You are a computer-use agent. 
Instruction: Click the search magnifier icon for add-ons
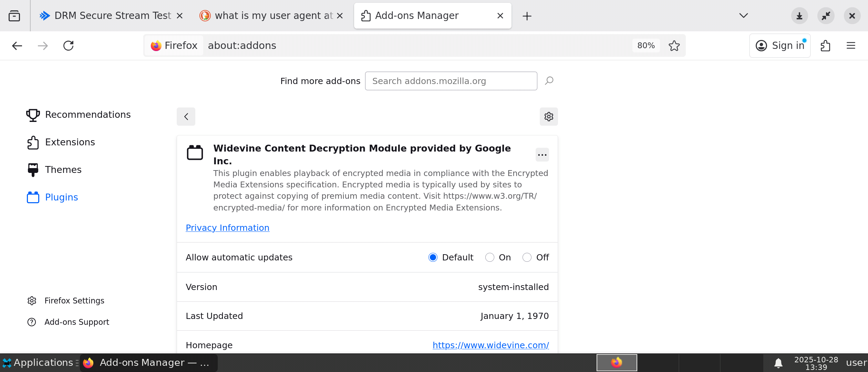click(x=549, y=81)
